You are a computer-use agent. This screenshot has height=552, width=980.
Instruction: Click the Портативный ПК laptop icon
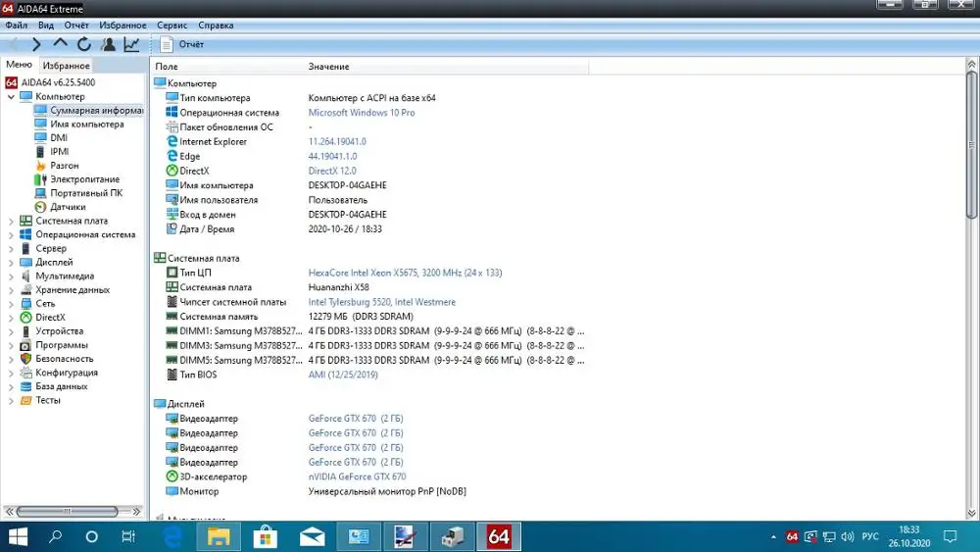(x=40, y=193)
